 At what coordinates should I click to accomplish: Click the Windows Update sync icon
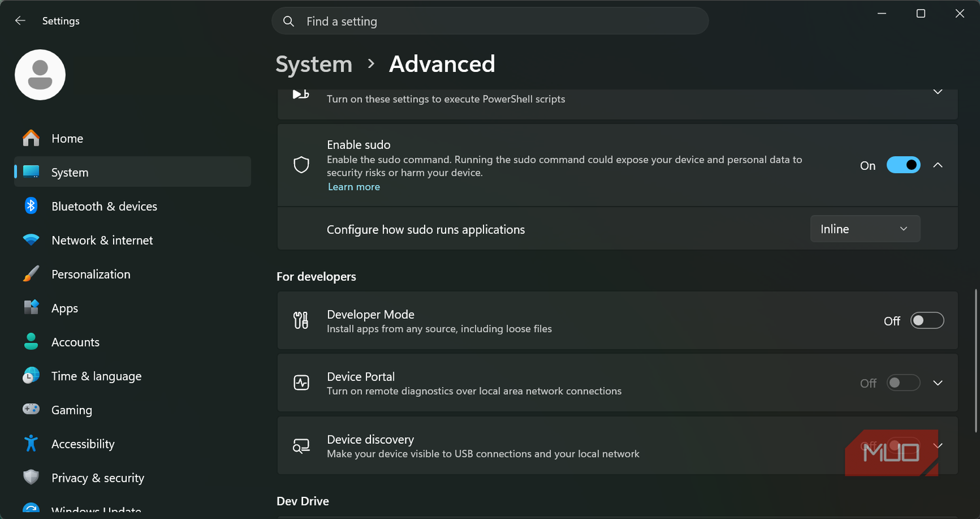(31, 509)
